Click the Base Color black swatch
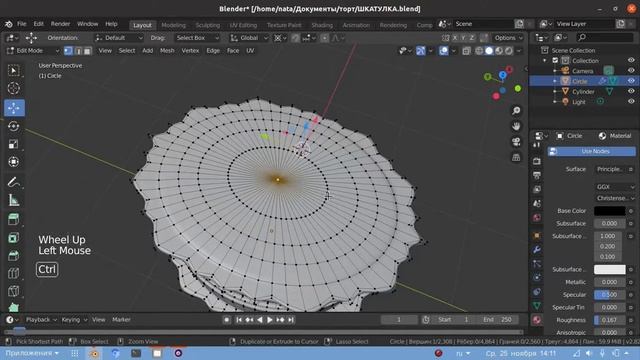 (609, 211)
